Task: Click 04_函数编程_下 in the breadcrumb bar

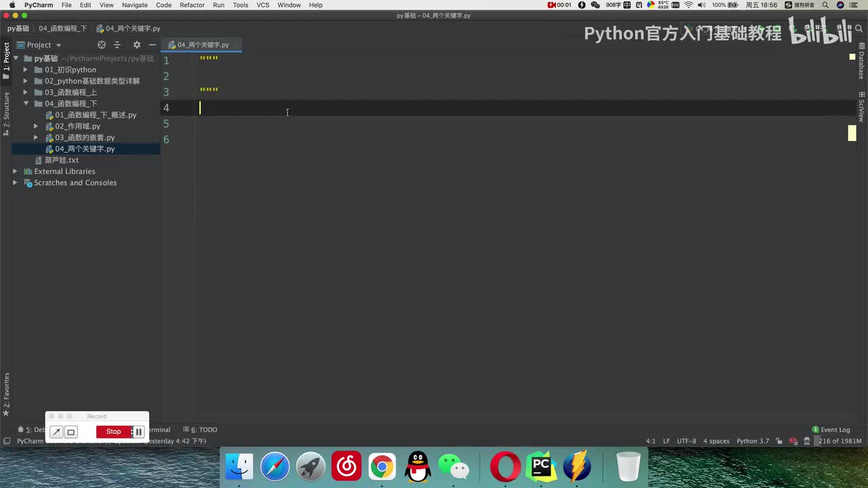Action: [x=62, y=28]
